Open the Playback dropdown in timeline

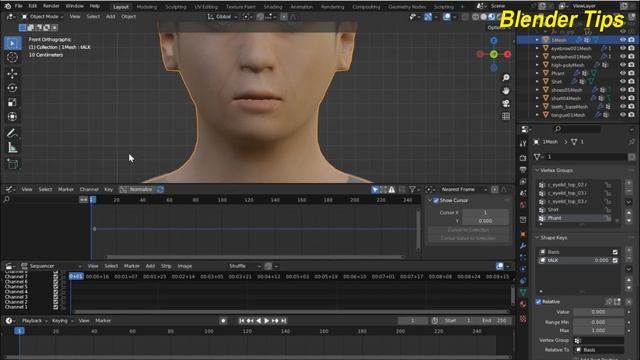coord(34,321)
